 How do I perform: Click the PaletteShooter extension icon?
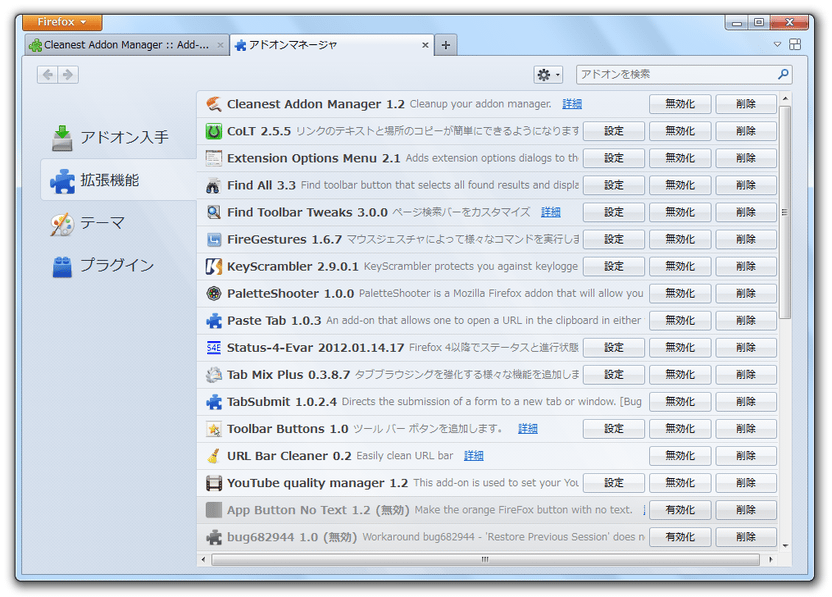tap(214, 293)
